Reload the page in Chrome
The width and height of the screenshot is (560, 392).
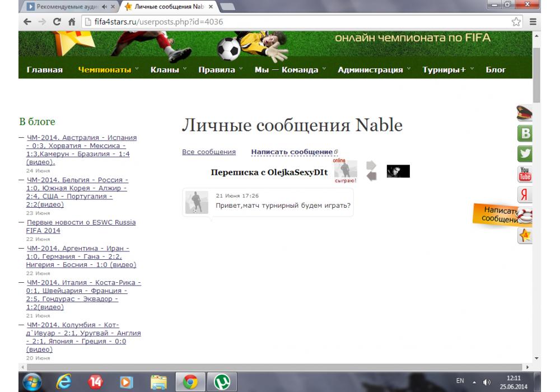57,22
